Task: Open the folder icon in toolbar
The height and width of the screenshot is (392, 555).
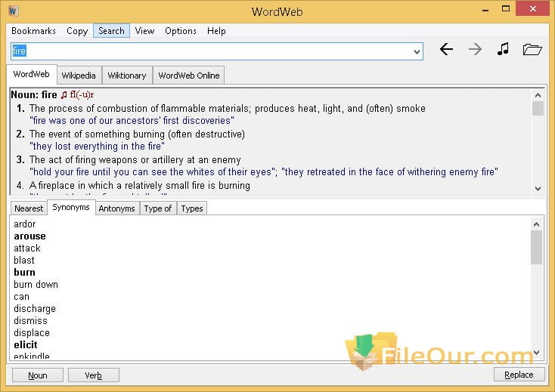Action: tap(532, 49)
